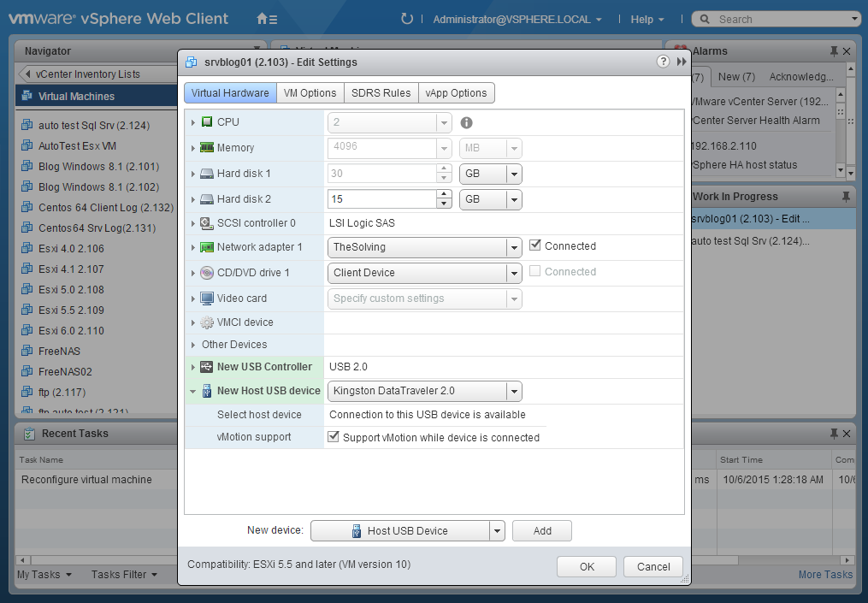This screenshot has width=868, height=603.
Task: Click the Memory module icon
Action: (207, 148)
